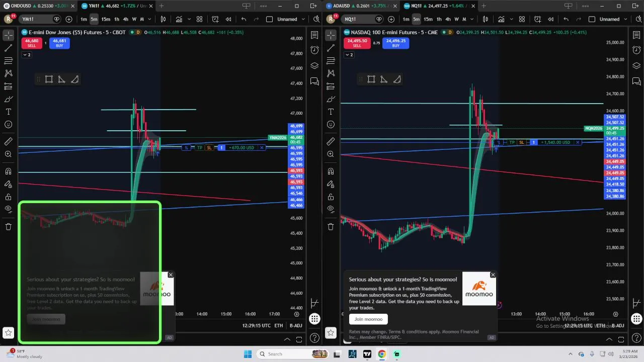
Task: Open layout setup grid in YM1! toolbar
Action: 199,19
